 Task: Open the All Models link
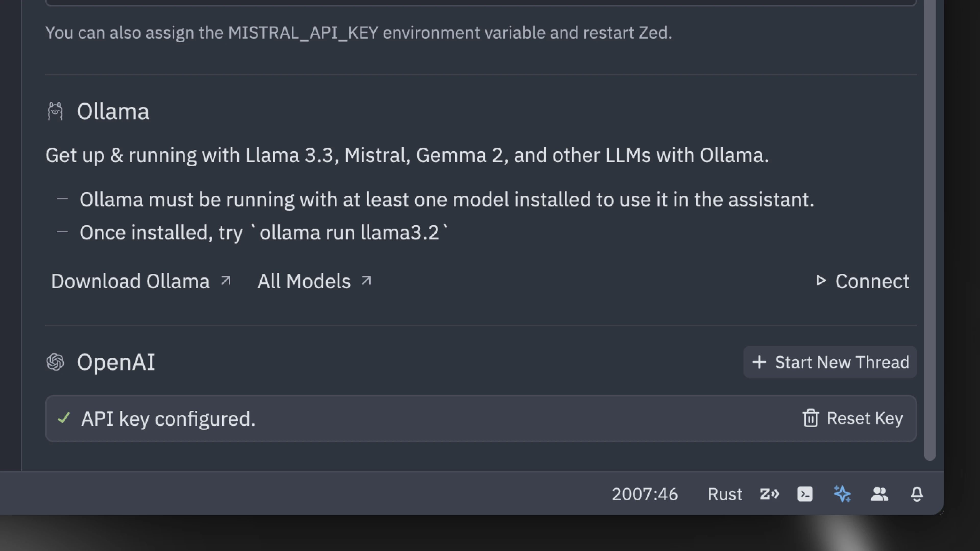click(x=304, y=281)
